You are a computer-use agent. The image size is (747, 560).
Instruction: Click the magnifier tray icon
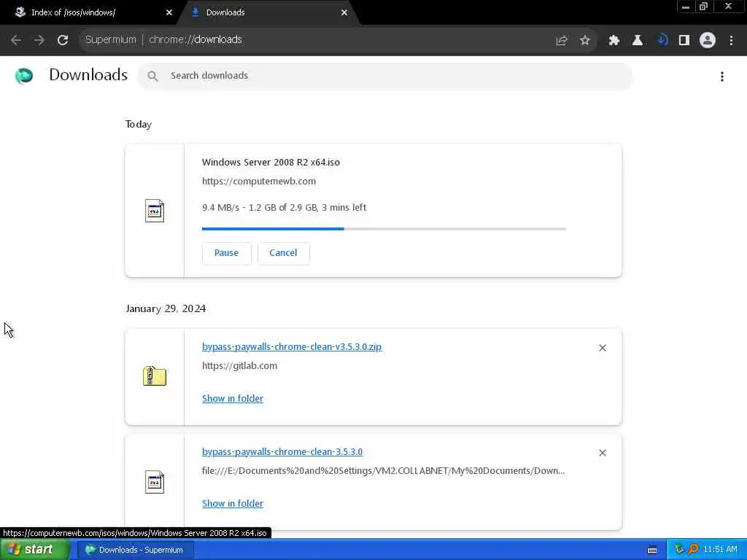(x=694, y=550)
